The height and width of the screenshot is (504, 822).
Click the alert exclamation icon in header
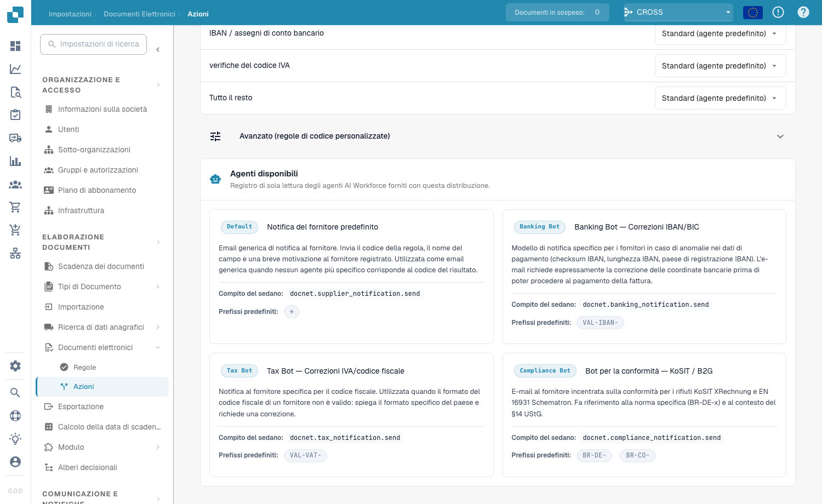point(778,12)
